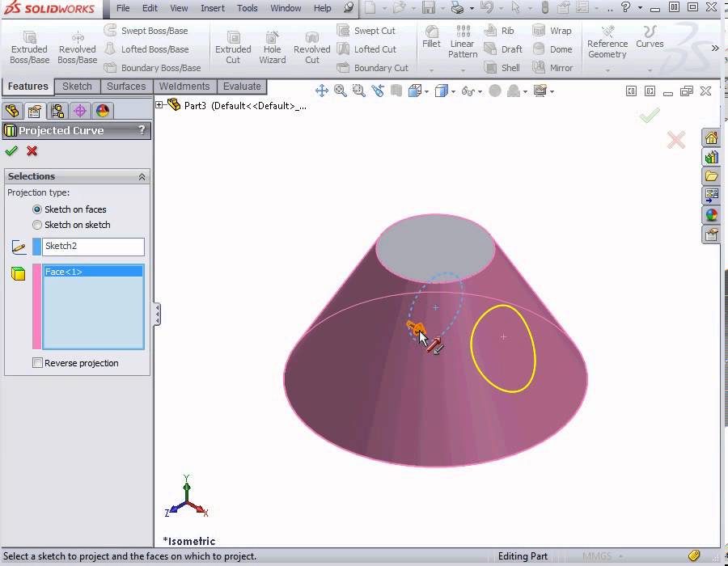Image resolution: width=728 pixels, height=566 pixels.
Task: Open SolidWorks Resources in the task pane
Action: (x=711, y=137)
